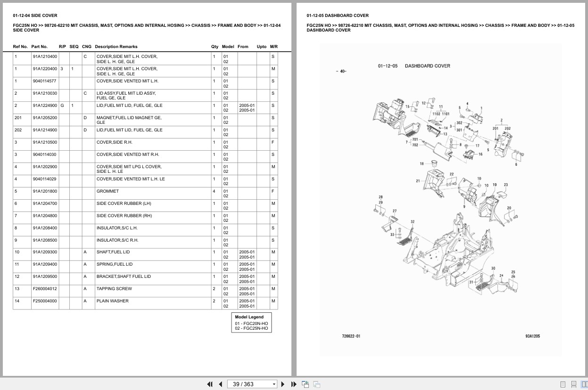Image resolution: width=588 pixels, height=390 pixels.
Task: Open the page number dropdown arrow
Action: [274, 384]
